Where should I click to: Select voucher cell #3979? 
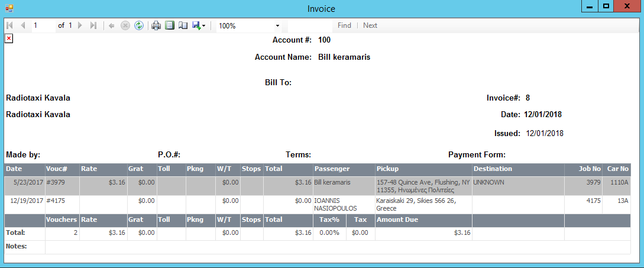pyautogui.click(x=62, y=186)
